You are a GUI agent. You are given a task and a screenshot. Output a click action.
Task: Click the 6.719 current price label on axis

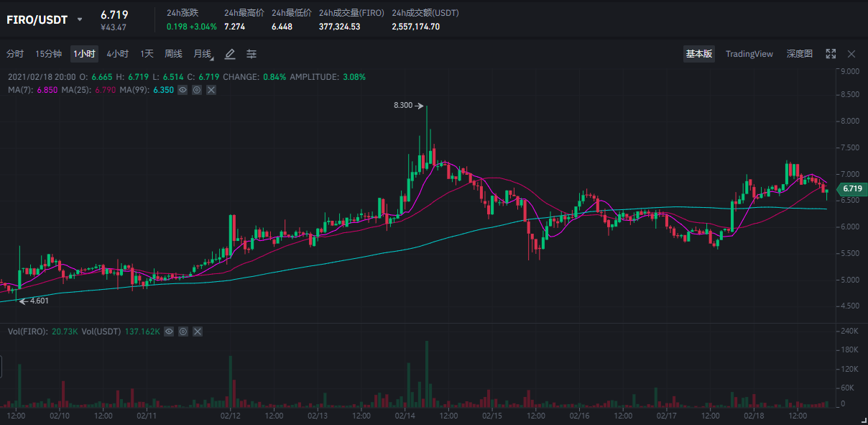tap(851, 188)
